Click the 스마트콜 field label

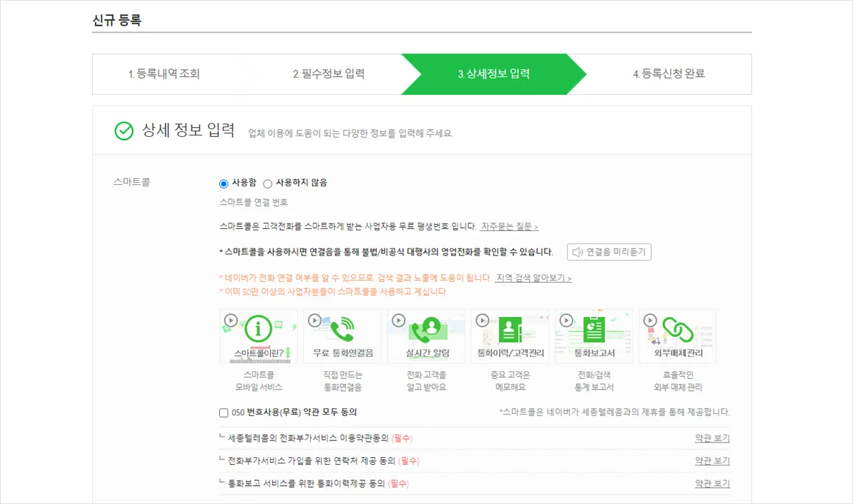pyautogui.click(x=132, y=183)
